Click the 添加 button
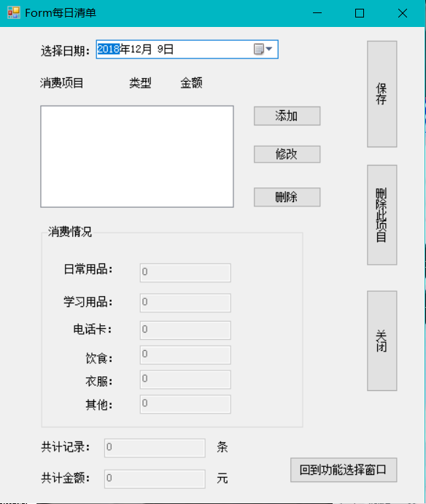The image size is (426, 504). 287,116
